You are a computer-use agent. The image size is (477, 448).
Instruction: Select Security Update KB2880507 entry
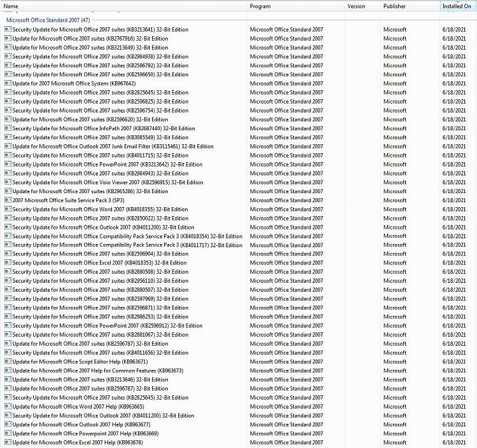pyautogui.click(x=100, y=290)
